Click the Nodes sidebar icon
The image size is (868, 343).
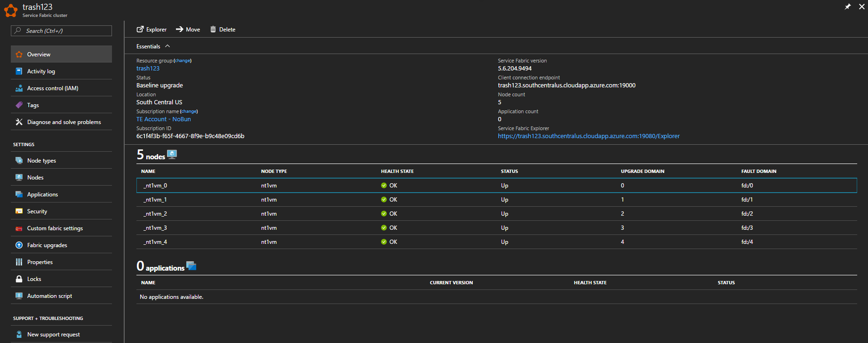[19, 177]
